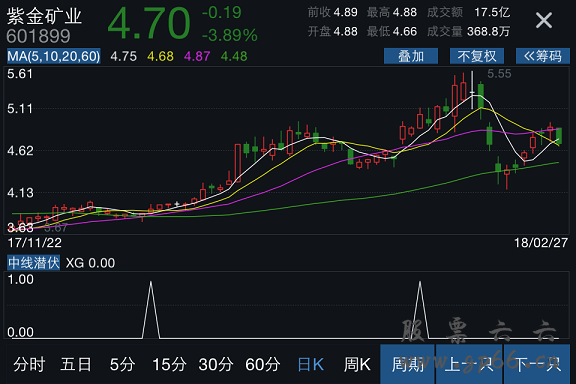This screenshot has width=576, height=384.
Task: Select the 日K daily candlestick tab
Action: [x=310, y=365]
